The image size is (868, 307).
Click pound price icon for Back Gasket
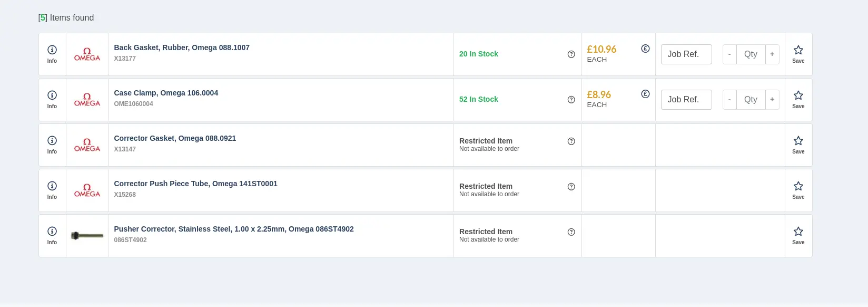[x=645, y=49]
